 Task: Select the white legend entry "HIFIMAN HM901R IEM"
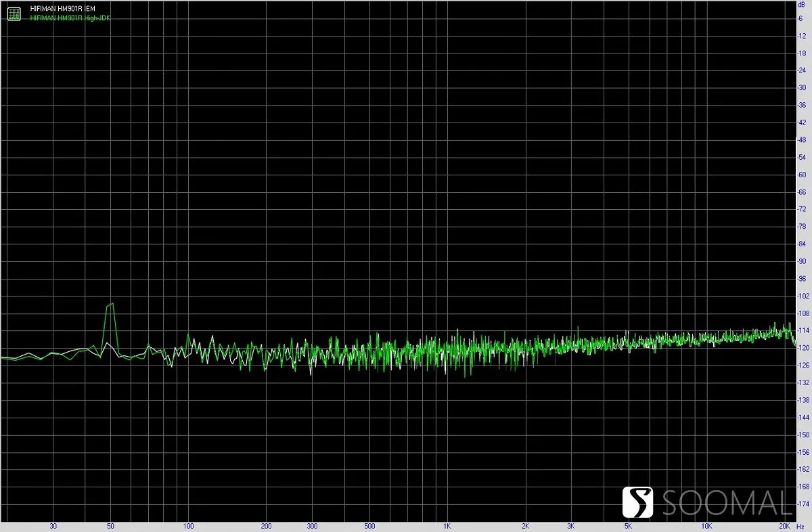click(x=63, y=9)
